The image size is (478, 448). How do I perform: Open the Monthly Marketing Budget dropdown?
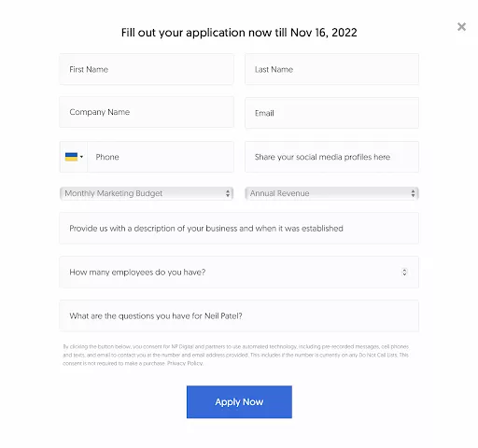coord(147,193)
